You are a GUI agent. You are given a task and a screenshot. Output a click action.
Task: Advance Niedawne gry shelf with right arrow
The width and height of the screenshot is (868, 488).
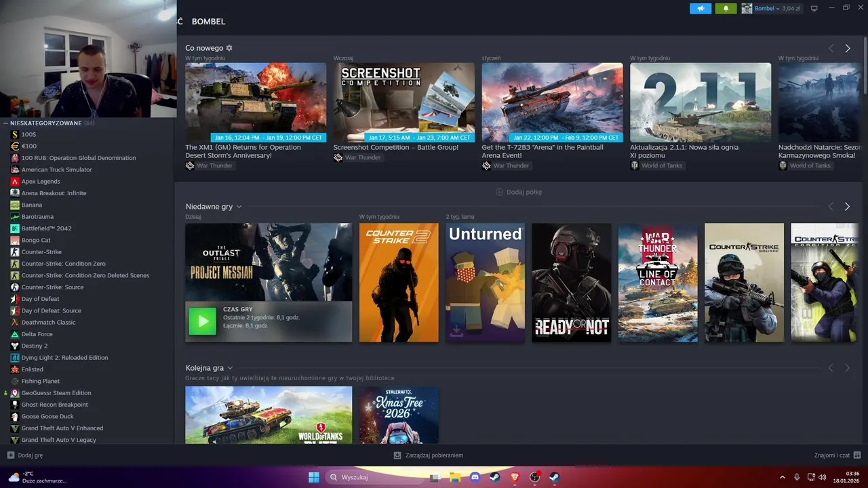847,206
